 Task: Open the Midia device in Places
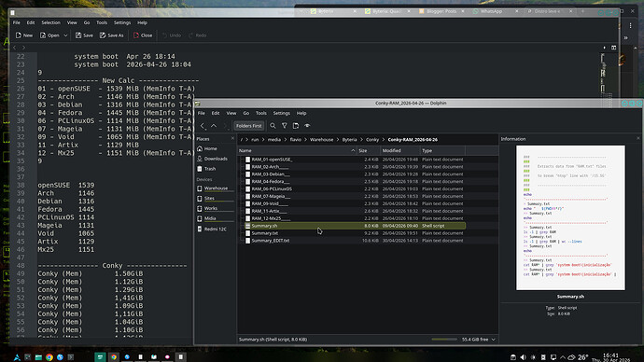pyautogui.click(x=215, y=218)
